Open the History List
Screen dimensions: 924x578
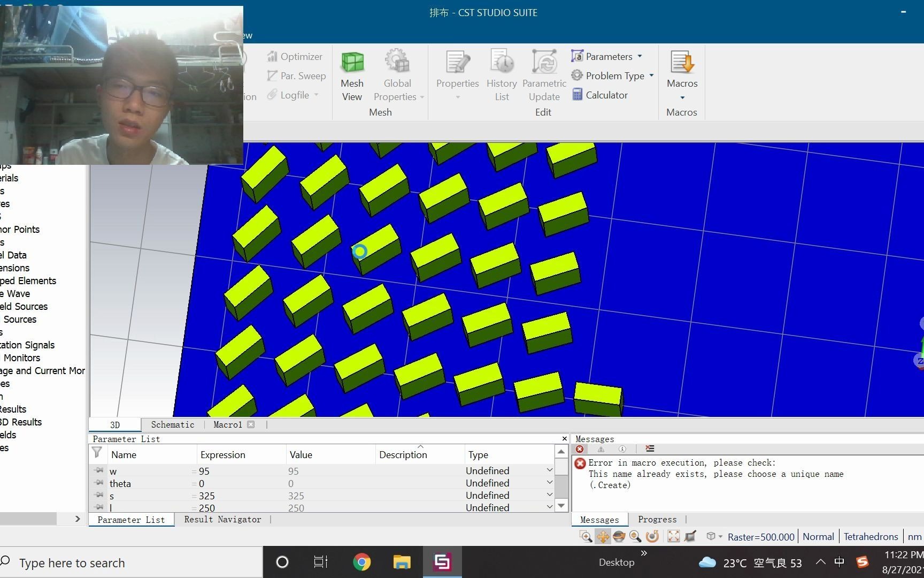coord(502,76)
